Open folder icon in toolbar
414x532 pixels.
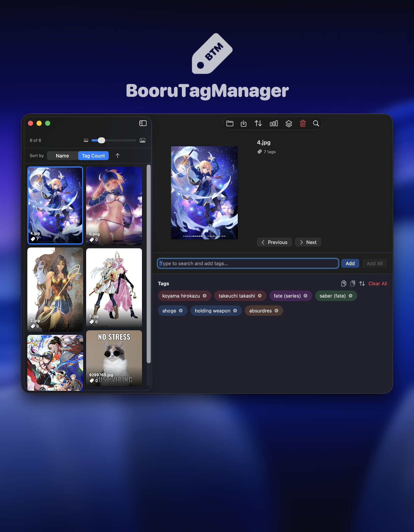coord(230,124)
